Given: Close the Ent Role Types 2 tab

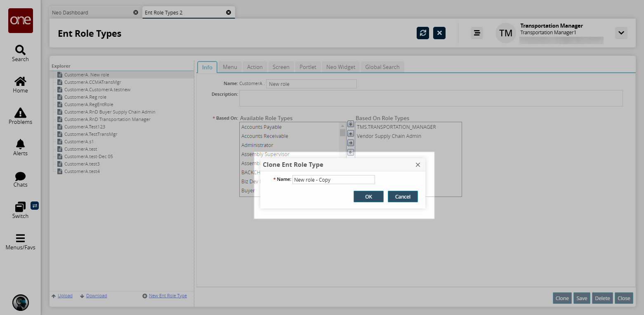Looking at the screenshot, I should pos(229,12).
